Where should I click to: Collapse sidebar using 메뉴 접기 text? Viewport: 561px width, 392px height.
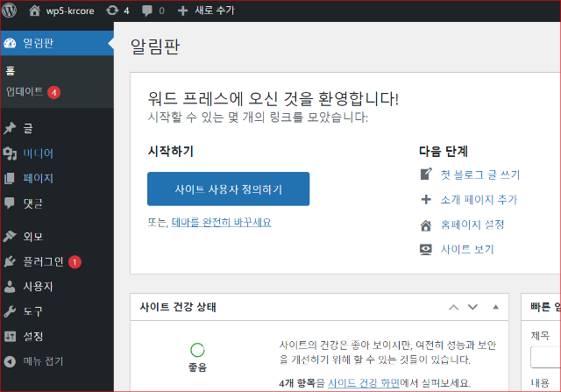point(43,361)
